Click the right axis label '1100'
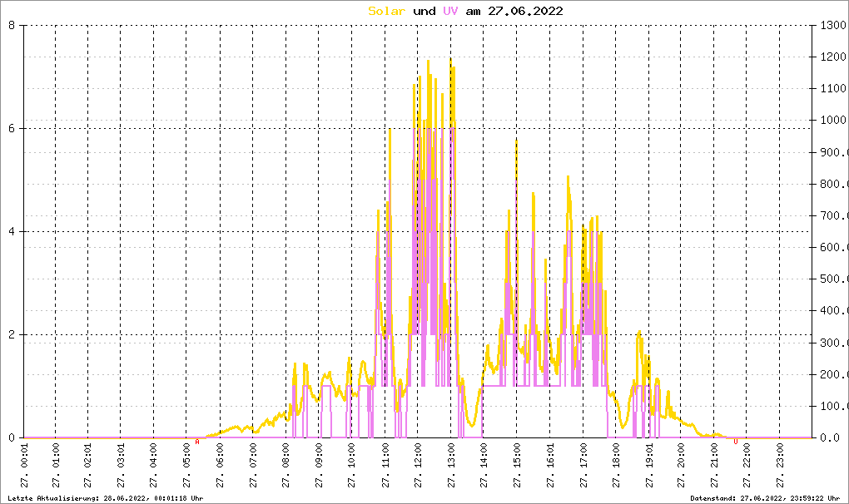This screenshot has width=849, height=504. 832,88
